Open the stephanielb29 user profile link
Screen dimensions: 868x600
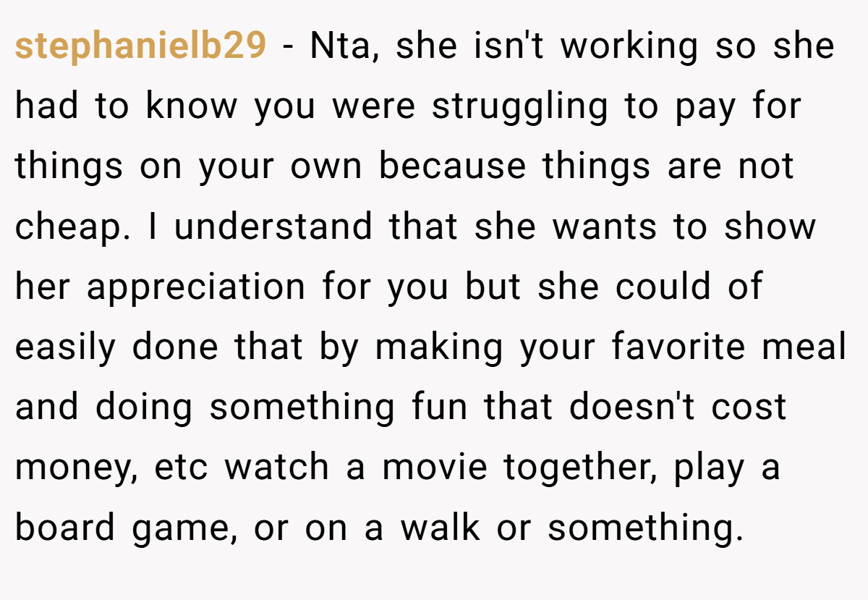point(140,46)
